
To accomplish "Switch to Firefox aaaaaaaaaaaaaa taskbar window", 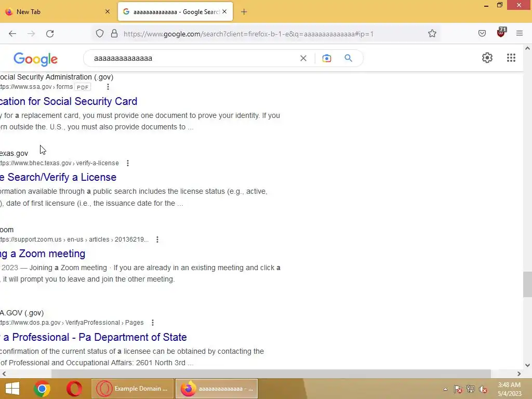I will pos(217,389).
